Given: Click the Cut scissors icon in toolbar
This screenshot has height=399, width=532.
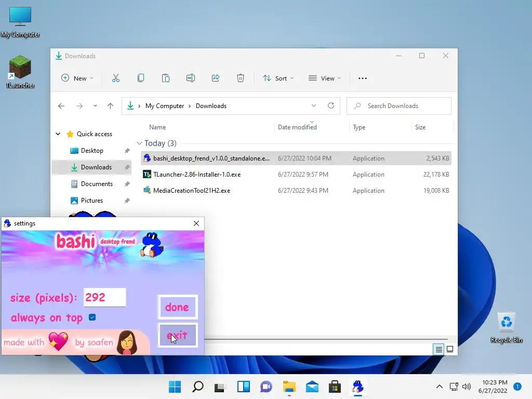Looking at the screenshot, I should pos(116,78).
